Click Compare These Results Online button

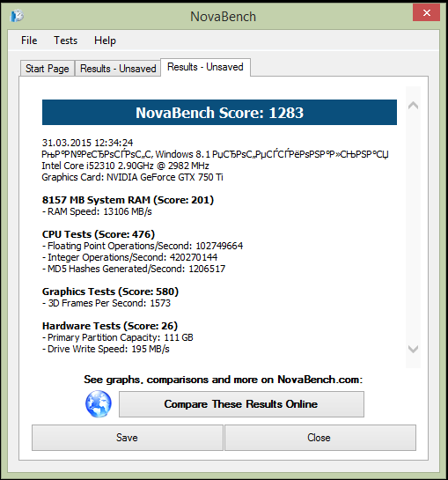coord(241,404)
